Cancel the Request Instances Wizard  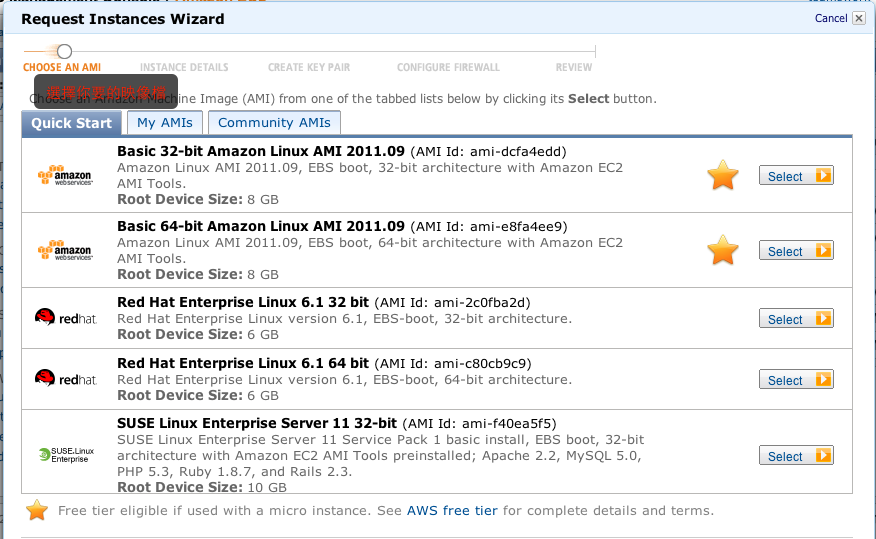pyautogui.click(x=831, y=18)
